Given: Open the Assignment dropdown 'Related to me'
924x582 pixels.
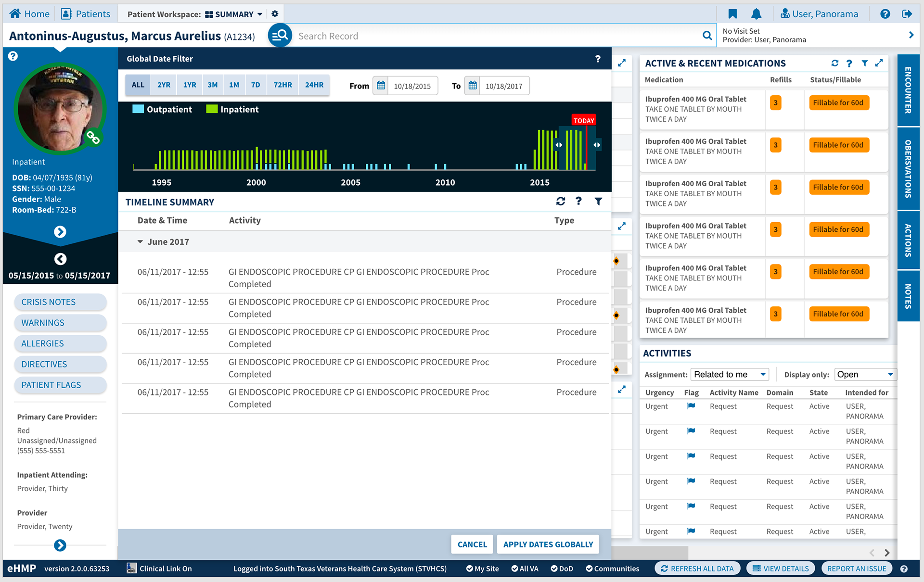Looking at the screenshot, I should pos(730,374).
